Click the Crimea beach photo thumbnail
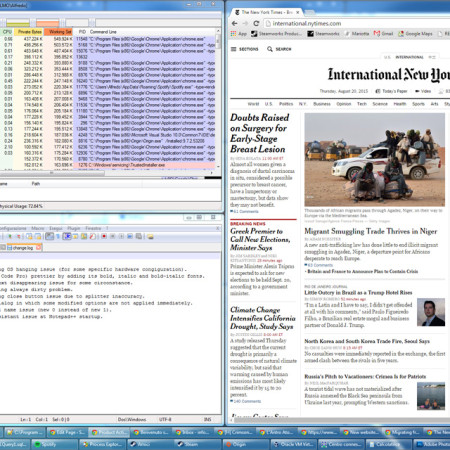This screenshot has height=450, width=450. tap(431, 396)
